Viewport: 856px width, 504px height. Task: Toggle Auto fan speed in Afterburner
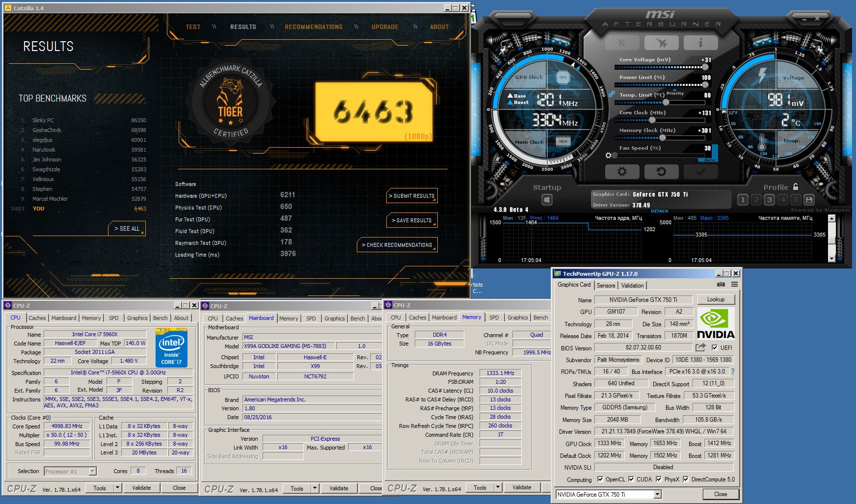click(709, 160)
